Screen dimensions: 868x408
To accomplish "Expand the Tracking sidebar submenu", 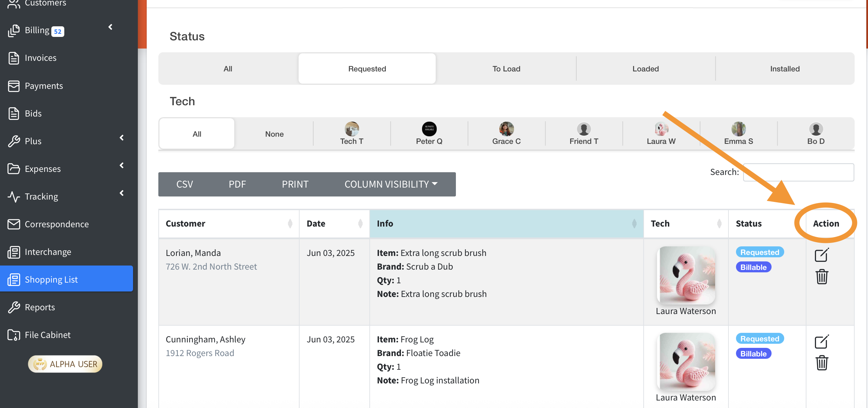I will (122, 193).
